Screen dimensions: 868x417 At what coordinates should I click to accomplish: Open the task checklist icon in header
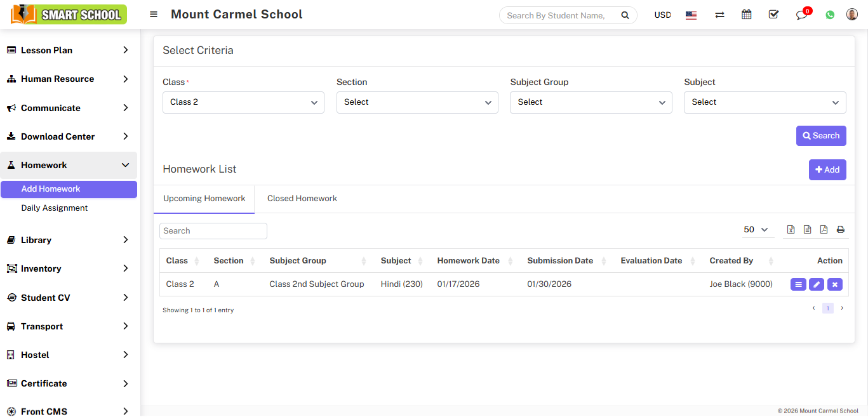(773, 15)
